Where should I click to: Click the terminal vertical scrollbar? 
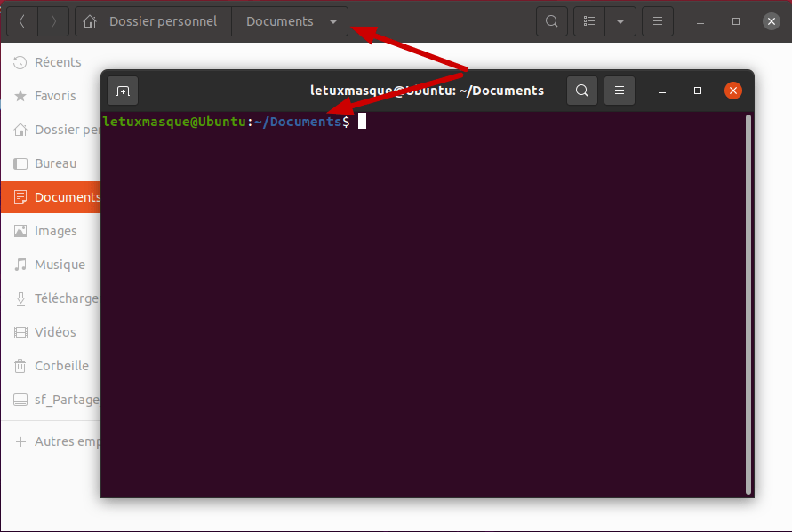click(x=748, y=305)
